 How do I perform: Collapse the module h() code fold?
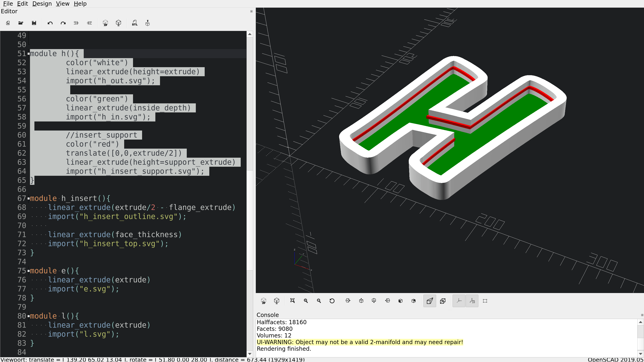29,54
